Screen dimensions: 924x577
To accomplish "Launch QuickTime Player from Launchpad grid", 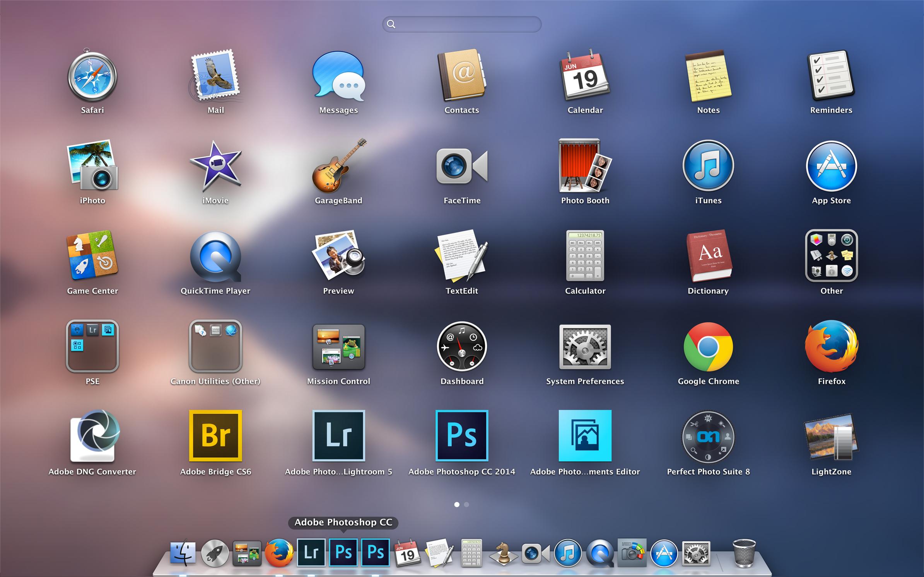I will [215, 256].
